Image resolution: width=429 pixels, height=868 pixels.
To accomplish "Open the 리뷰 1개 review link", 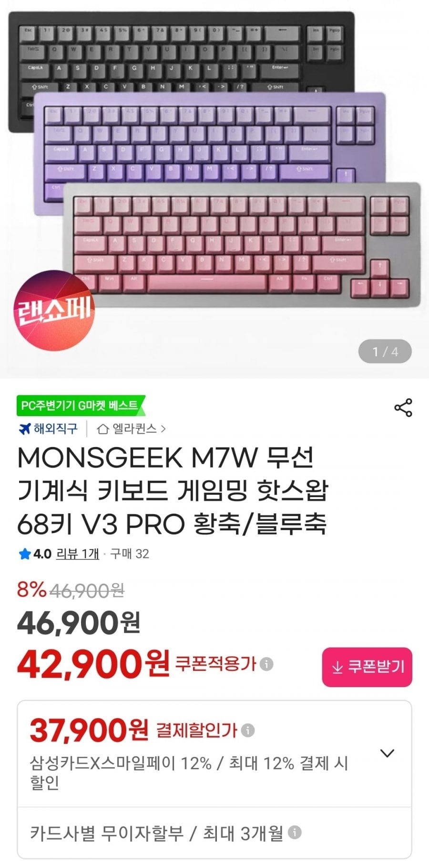I will (x=78, y=554).
